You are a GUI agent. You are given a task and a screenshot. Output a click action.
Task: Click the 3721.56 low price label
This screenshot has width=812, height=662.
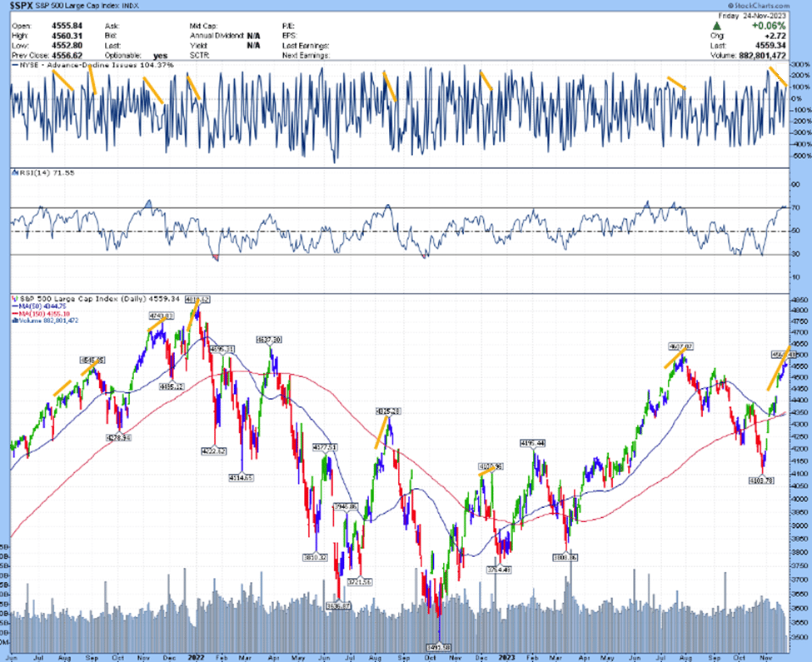[x=360, y=582]
